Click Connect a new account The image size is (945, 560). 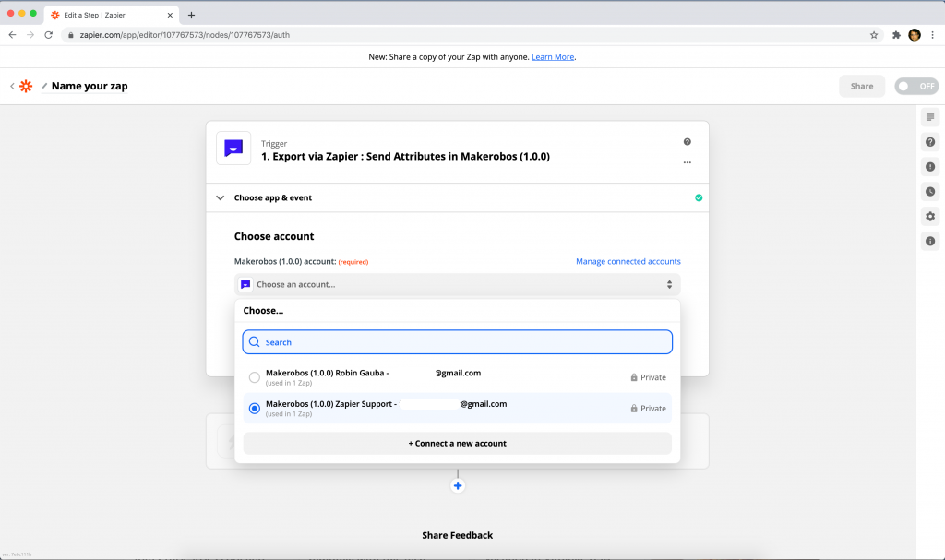pyautogui.click(x=458, y=443)
